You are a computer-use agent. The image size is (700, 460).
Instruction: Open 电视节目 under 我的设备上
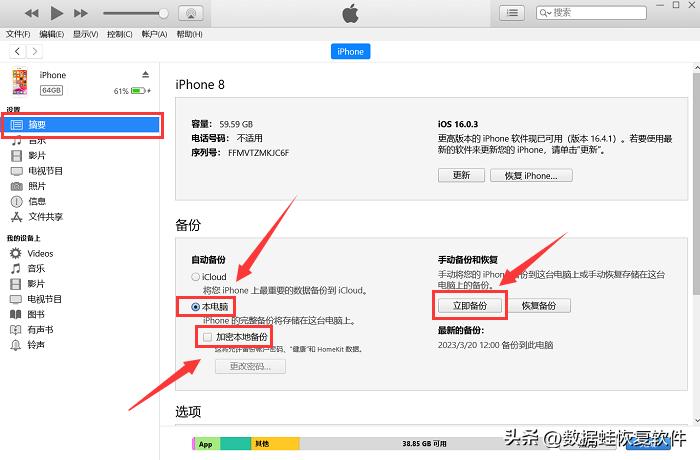click(45, 299)
